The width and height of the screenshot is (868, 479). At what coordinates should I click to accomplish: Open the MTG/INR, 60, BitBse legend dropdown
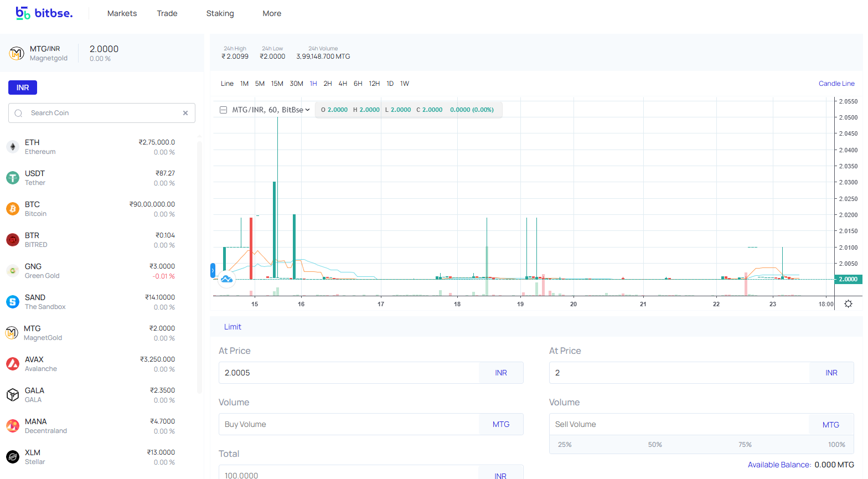[x=307, y=110]
